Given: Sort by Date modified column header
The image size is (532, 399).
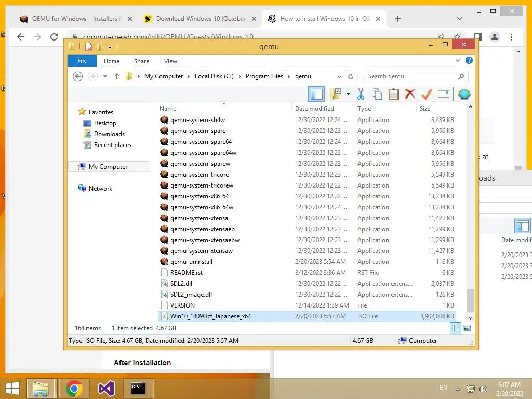Looking at the screenshot, I should point(323,108).
